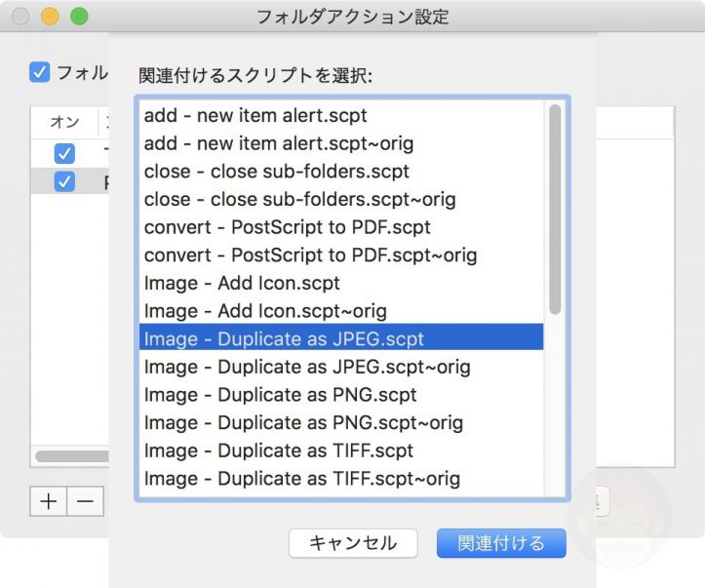
Task: Choose 'close - close sub-folders.scpt' script
Action: pos(341,172)
